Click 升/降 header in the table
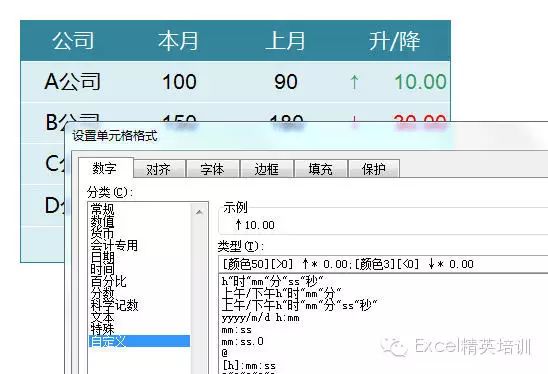548x374 pixels. point(394,41)
